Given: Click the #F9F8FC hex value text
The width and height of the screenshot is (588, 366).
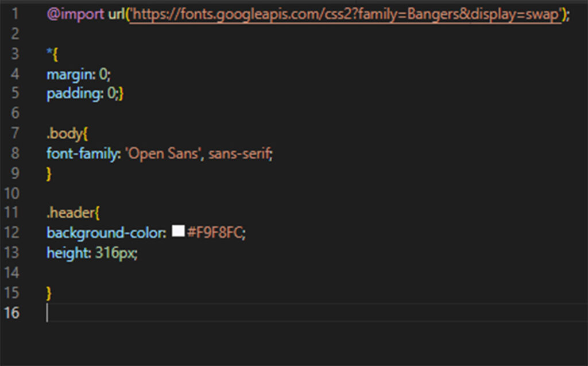Looking at the screenshot, I should click(x=215, y=233).
